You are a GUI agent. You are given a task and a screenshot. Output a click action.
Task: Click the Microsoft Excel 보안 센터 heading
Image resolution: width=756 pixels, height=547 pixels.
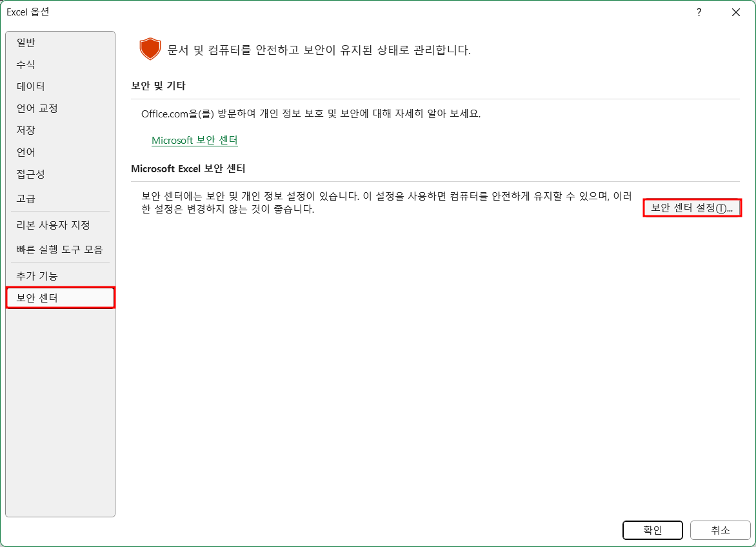(x=188, y=168)
